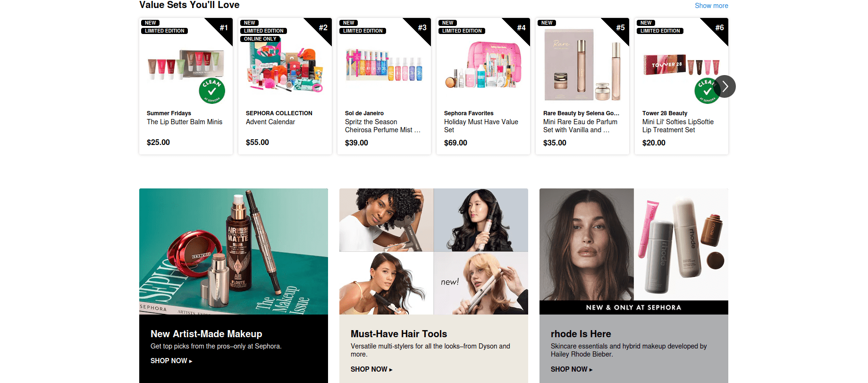868x383 pixels.
Task: Open the rhode New & Only at Sephora banner image
Action: [634, 251]
